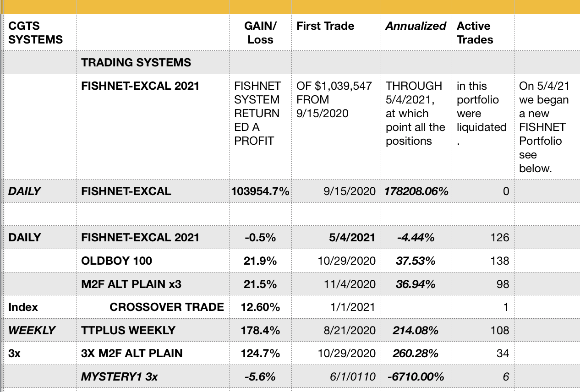The image size is (580, 392).
Task: Select the Active Trades header cell
Action: 475,33
